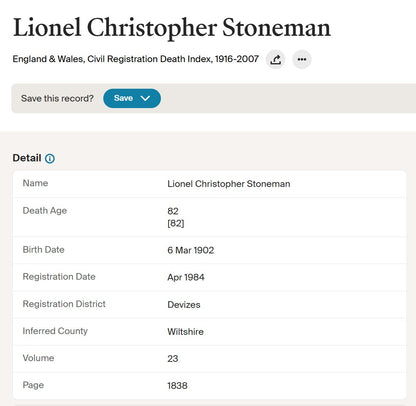Open the more options ellipsis menu

tap(302, 60)
